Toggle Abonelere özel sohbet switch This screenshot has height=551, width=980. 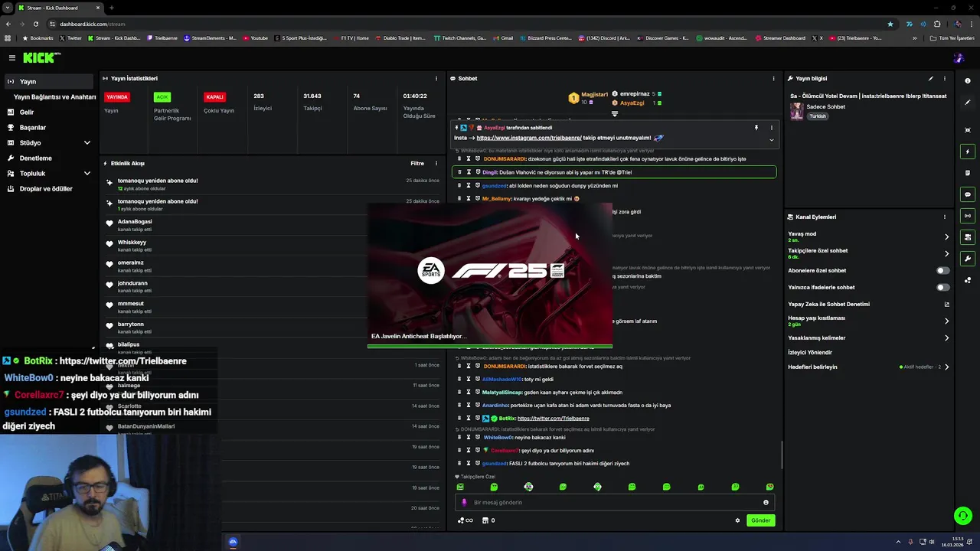pos(942,270)
